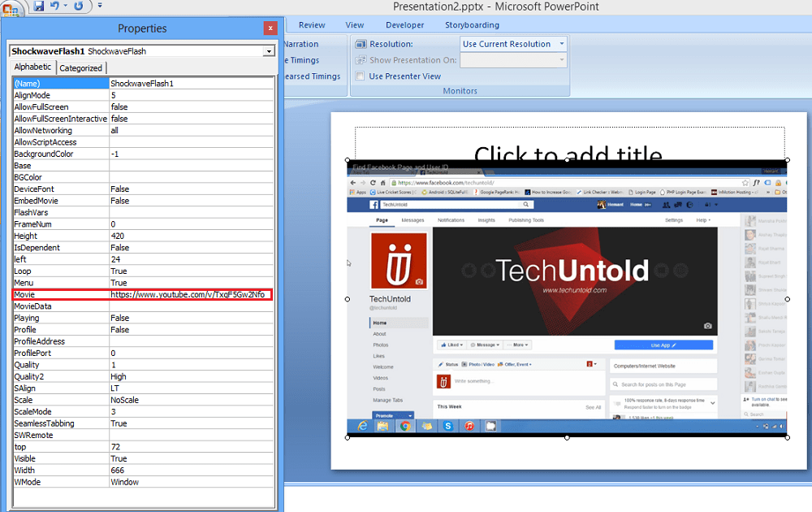Select the ScaleMode property

click(x=61, y=411)
